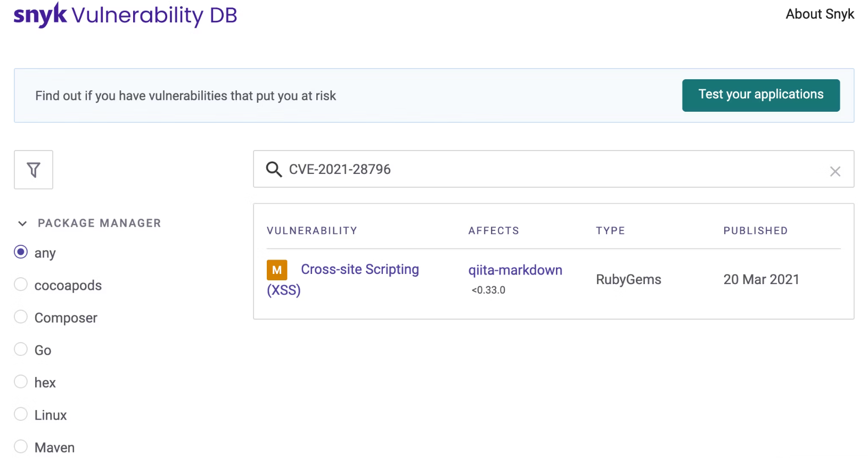The width and height of the screenshot is (868, 458).
Task: Click Test your applications button
Action: (x=761, y=95)
